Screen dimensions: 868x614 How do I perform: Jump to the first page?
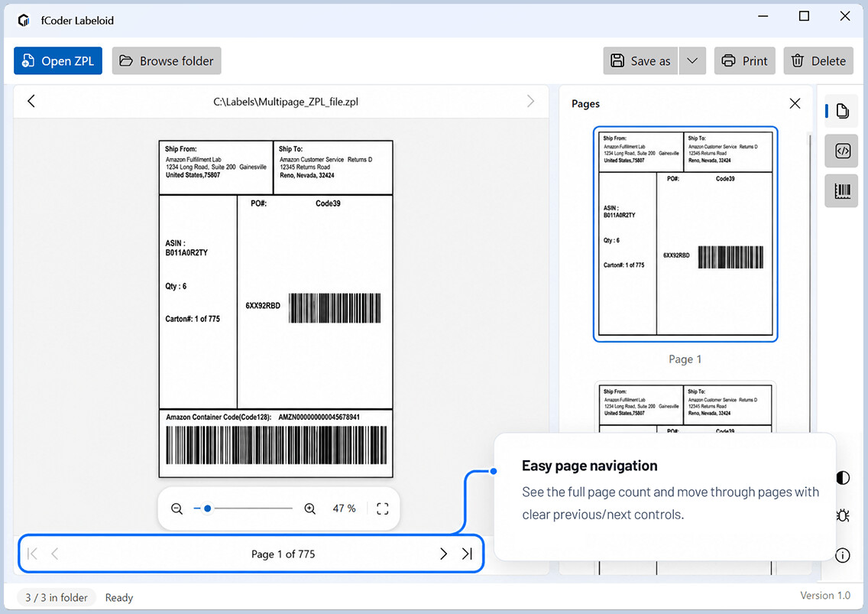pos(32,554)
